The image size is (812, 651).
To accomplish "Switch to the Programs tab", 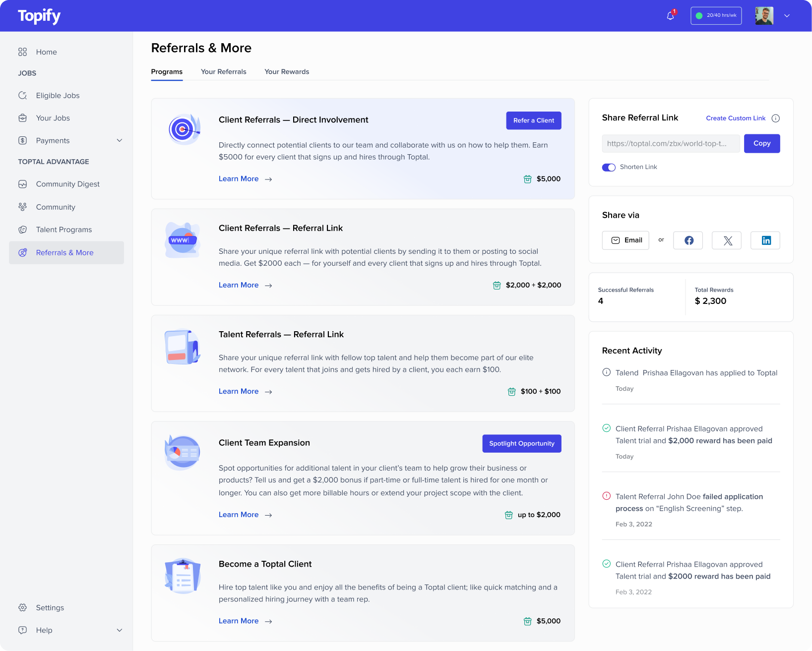I will point(167,72).
